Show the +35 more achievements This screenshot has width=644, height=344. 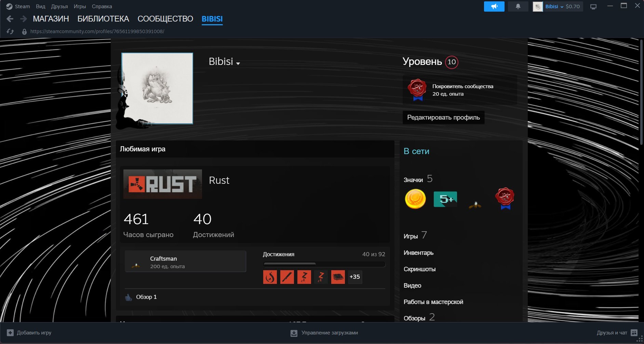tap(355, 277)
